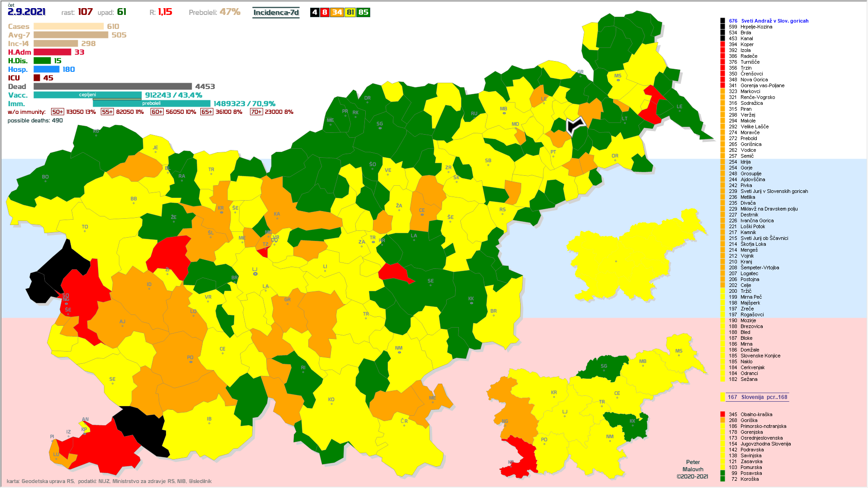The image size is (868, 488).
Task: Click the black legend box showing 4
Action: click(315, 12)
